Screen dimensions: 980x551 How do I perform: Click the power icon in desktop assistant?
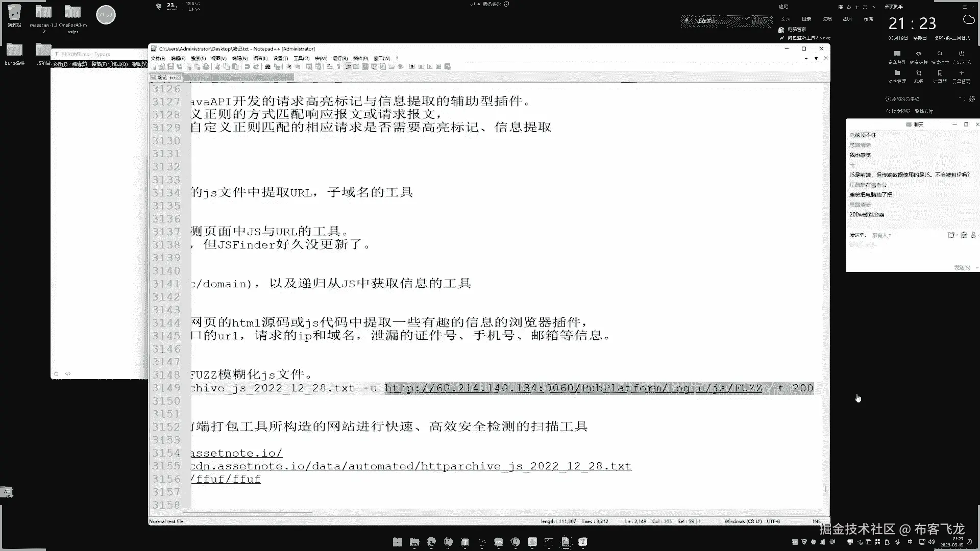[x=961, y=54]
